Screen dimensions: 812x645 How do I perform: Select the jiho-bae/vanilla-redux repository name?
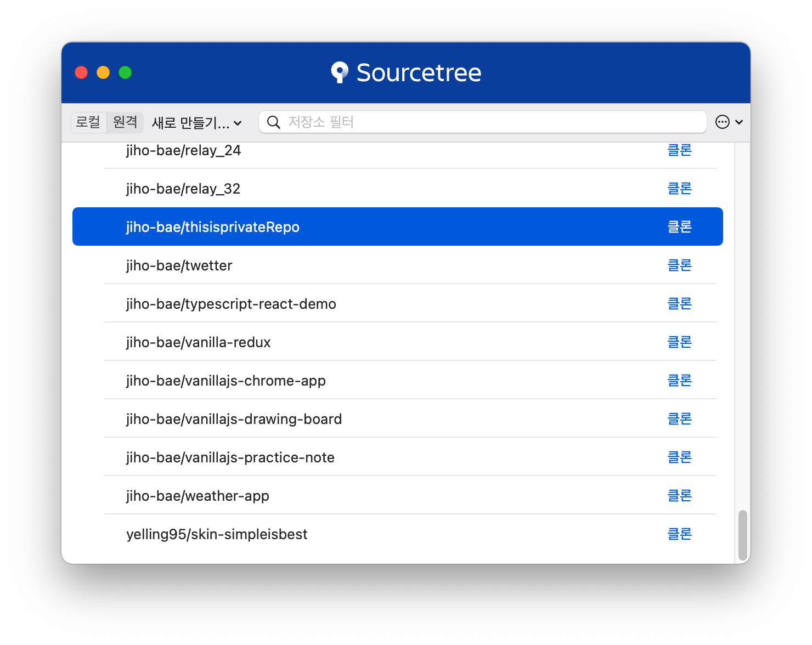click(198, 342)
